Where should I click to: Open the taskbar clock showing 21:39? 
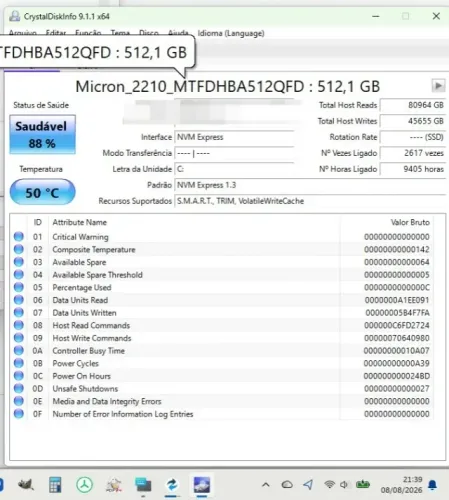[402, 485]
